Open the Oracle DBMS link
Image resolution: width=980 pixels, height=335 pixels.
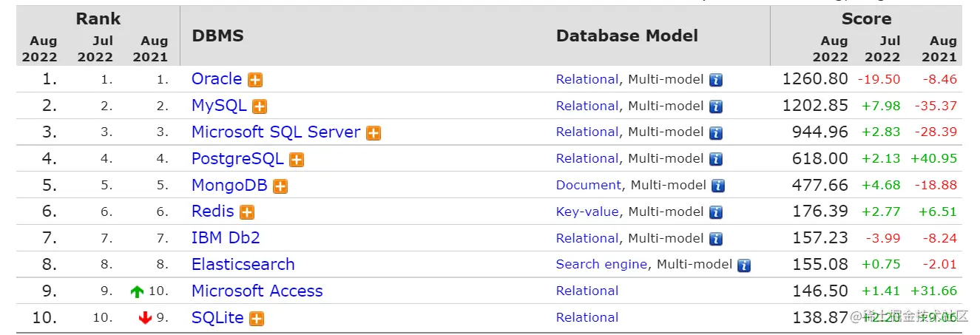pyautogui.click(x=217, y=78)
